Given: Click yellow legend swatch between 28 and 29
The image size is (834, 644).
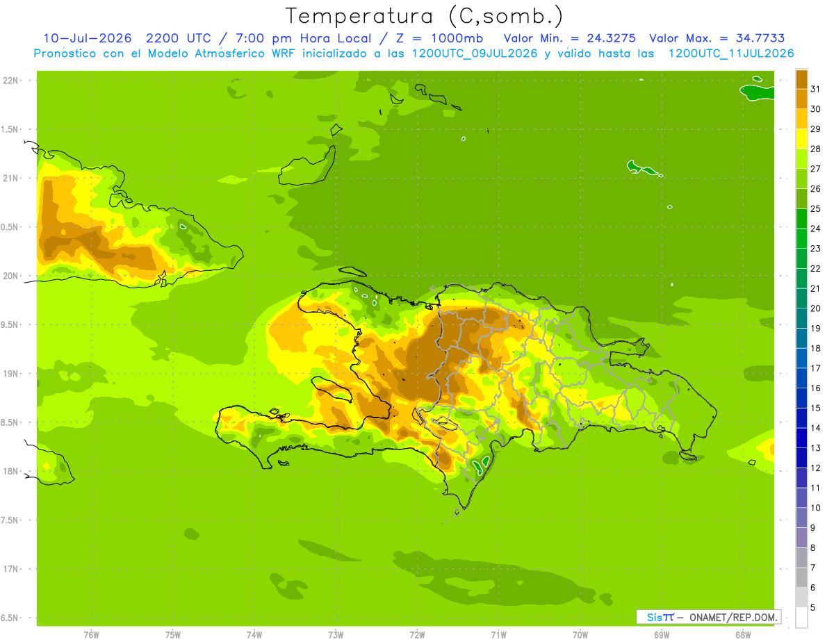Looking at the screenshot, I should (801, 139).
